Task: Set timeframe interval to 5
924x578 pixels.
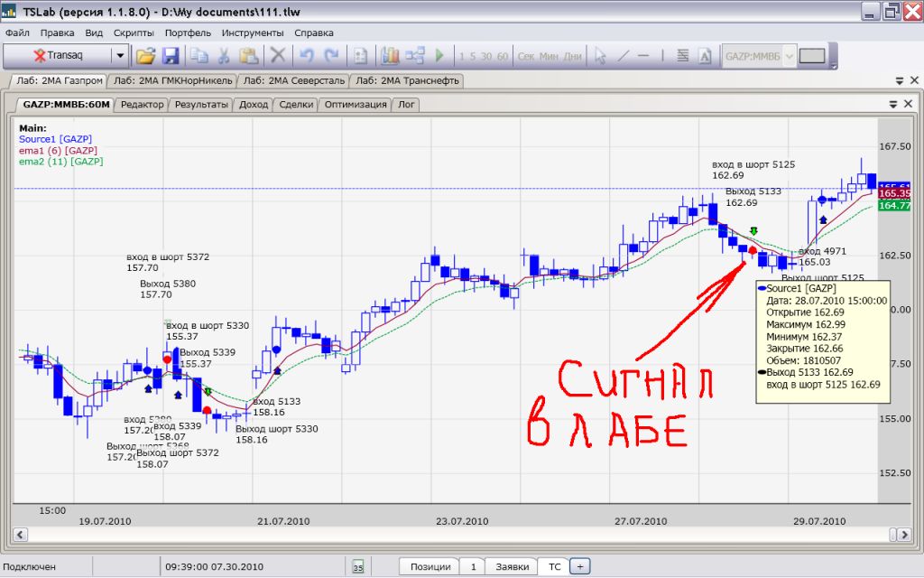Action: 473,57
